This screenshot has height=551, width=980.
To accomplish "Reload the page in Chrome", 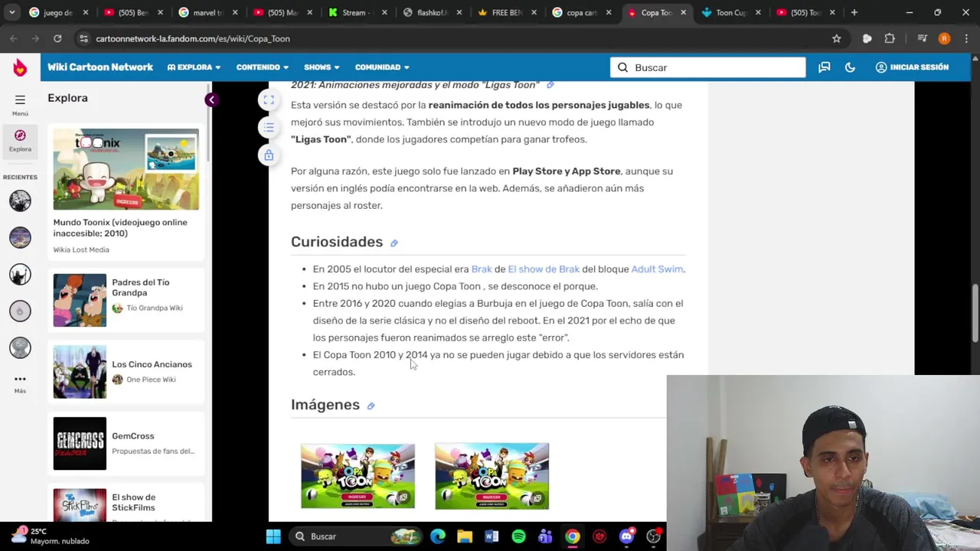I will pyautogui.click(x=57, y=38).
